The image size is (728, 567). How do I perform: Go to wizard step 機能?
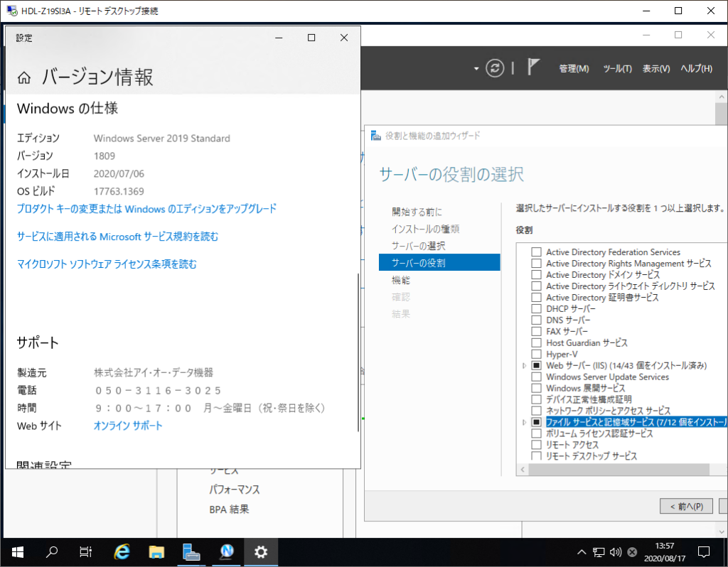pos(401,280)
